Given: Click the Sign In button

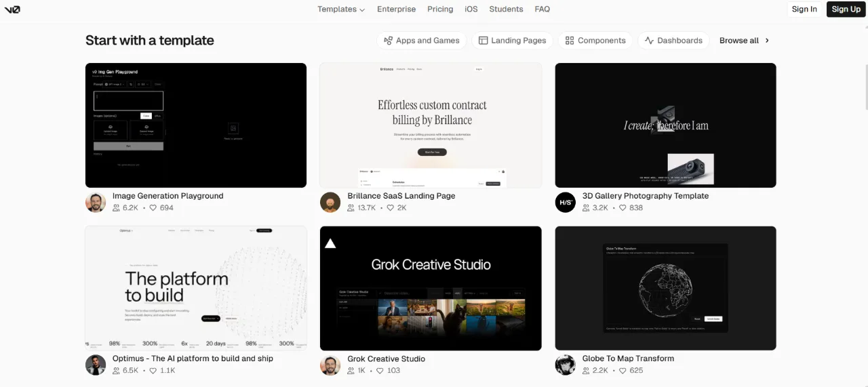Looking at the screenshot, I should tap(804, 9).
